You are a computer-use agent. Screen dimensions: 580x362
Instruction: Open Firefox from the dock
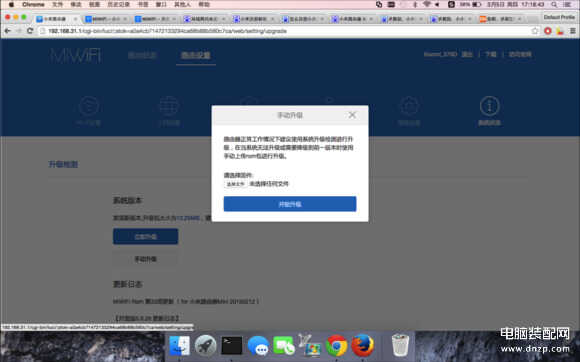[x=362, y=345]
